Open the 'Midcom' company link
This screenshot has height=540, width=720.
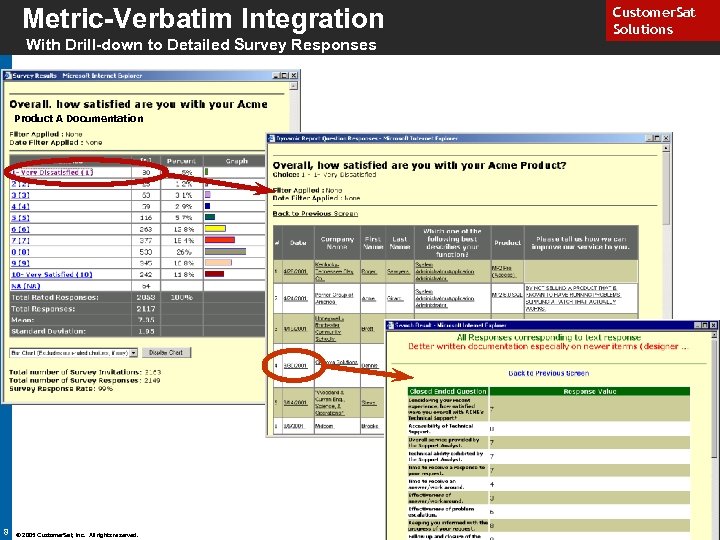pos(324,426)
